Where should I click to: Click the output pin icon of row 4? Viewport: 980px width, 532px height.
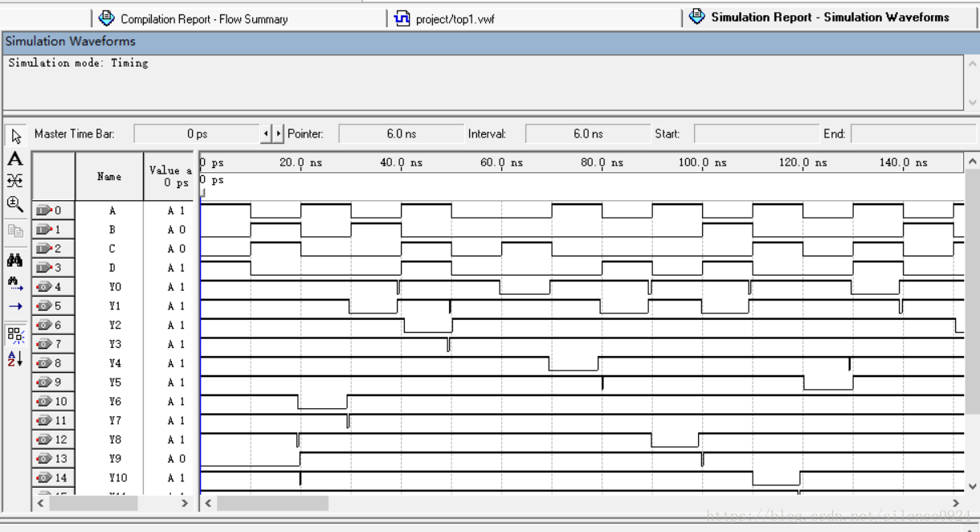44,287
